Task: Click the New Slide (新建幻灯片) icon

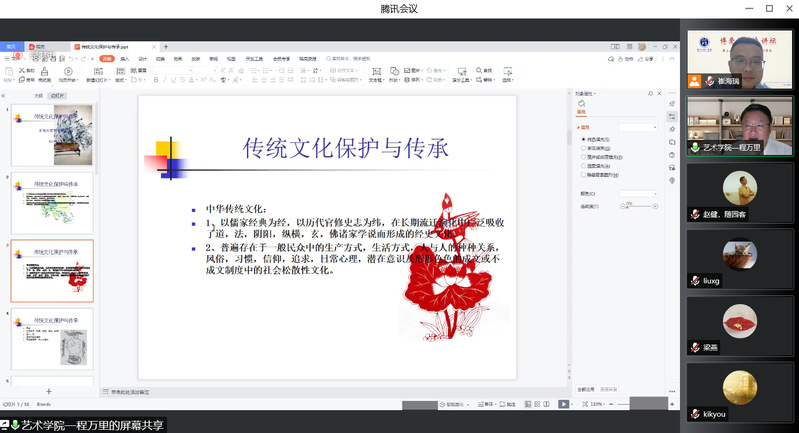Action: click(104, 72)
